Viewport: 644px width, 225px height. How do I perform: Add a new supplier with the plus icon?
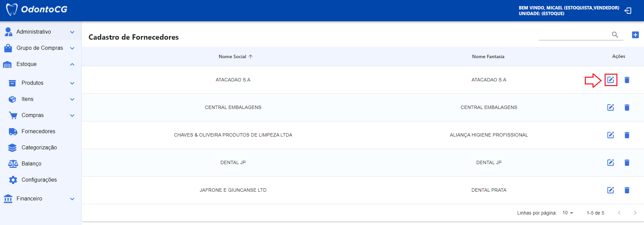(x=635, y=35)
